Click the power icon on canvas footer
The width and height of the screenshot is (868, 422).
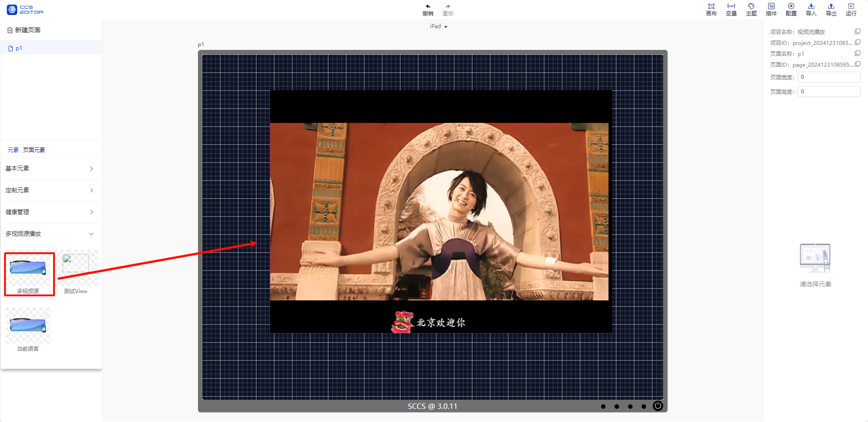coord(657,406)
